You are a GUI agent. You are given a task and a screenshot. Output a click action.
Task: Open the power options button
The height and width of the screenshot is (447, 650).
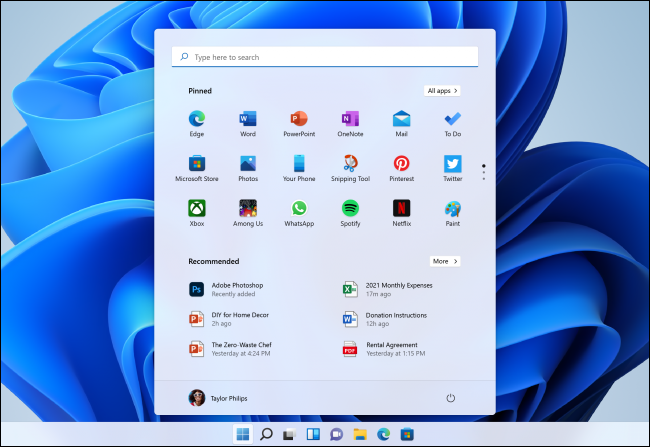tap(451, 398)
